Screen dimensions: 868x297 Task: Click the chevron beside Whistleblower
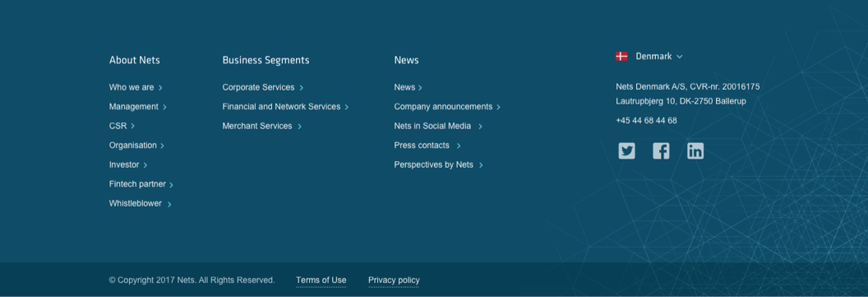(169, 205)
